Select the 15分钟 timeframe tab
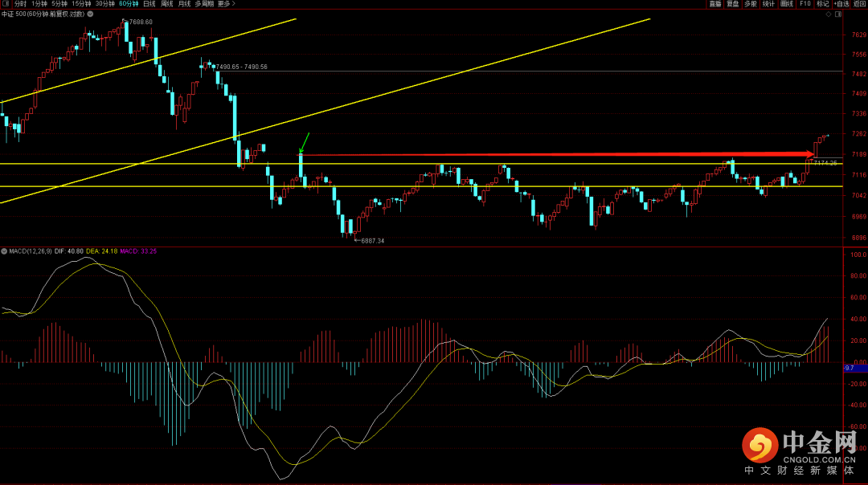This screenshot has width=868, height=485. coord(81,4)
